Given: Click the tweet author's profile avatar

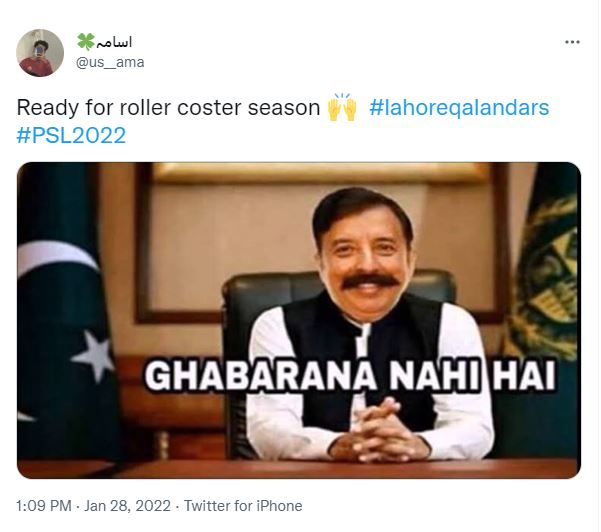Looking at the screenshot, I should click(x=40, y=53).
